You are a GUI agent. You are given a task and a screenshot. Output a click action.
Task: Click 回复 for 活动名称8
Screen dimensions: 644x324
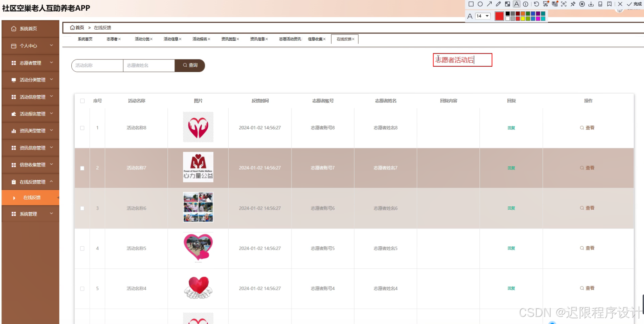[x=511, y=128]
